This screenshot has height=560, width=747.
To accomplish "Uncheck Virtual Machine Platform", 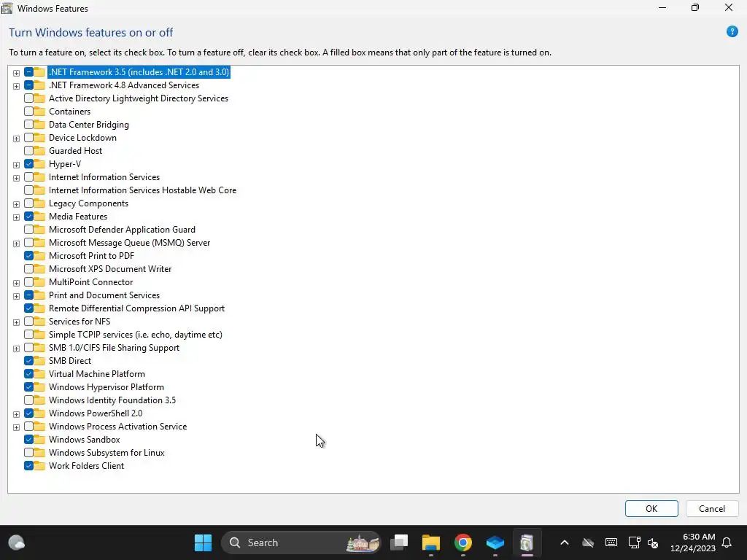I will pyautogui.click(x=28, y=374).
